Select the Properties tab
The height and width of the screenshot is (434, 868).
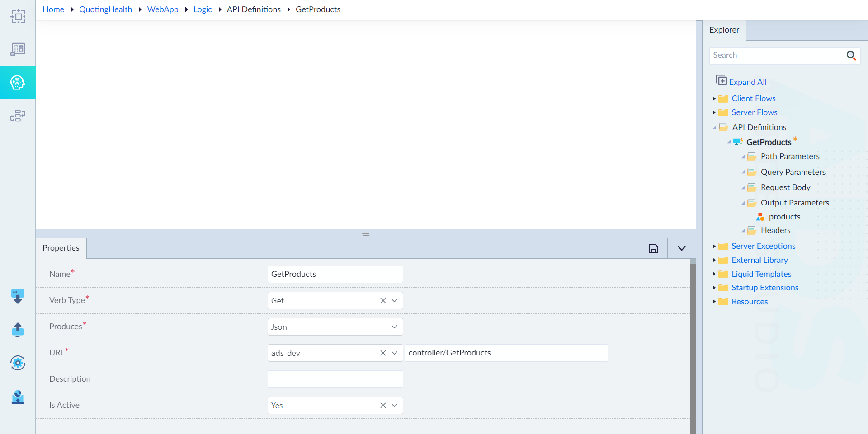61,248
